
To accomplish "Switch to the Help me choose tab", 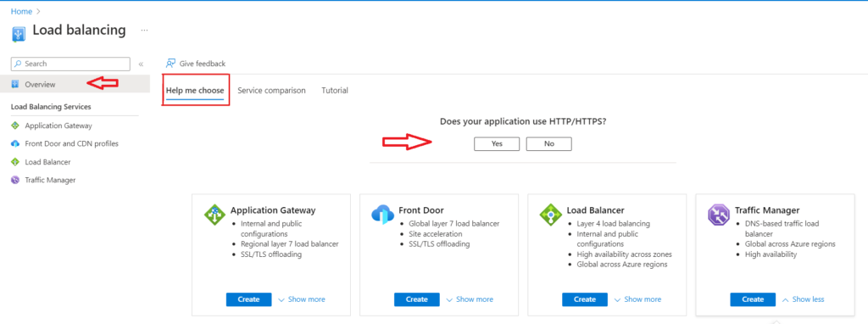I will coord(195,90).
